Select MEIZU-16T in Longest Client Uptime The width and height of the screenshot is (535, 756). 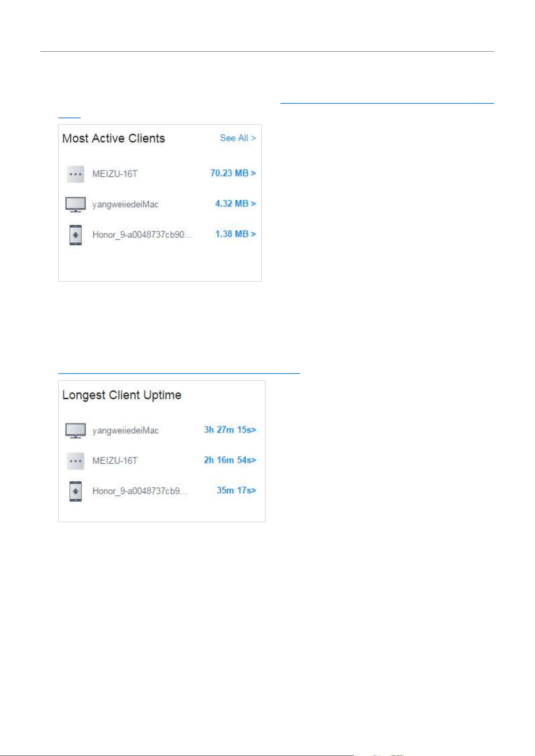pyautogui.click(x=115, y=461)
